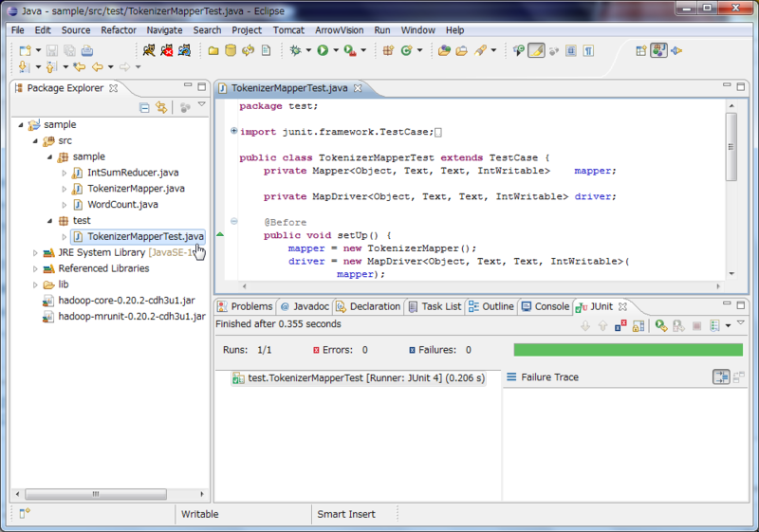Image resolution: width=759 pixels, height=532 pixels.
Task: Collapse all in Package Explorer
Action: (144, 108)
